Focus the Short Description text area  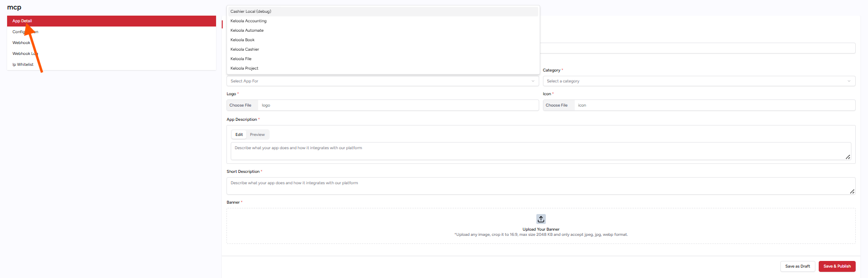pyautogui.click(x=541, y=186)
